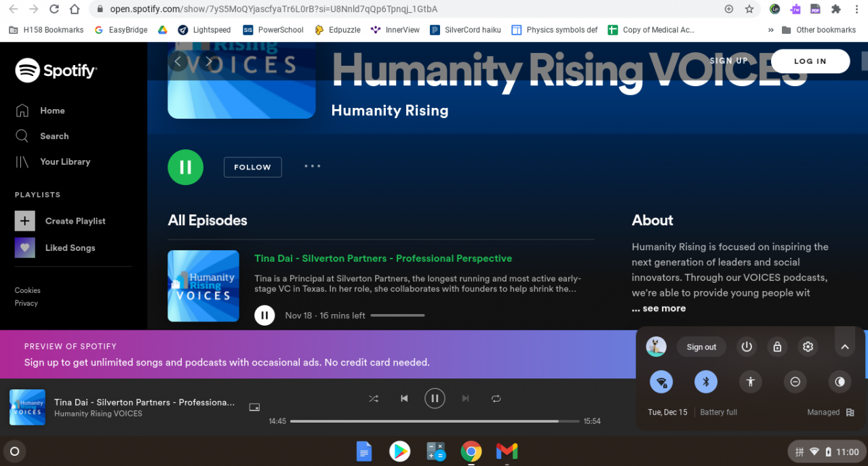
Task: Open the Cookies link
Action: (x=28, y=290)
